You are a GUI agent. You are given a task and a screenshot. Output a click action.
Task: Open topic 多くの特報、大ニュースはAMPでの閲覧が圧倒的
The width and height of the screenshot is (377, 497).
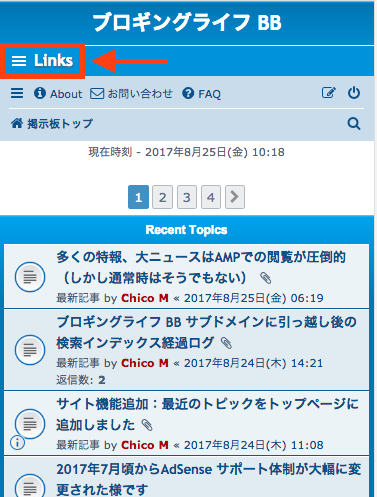click(201, 267)
